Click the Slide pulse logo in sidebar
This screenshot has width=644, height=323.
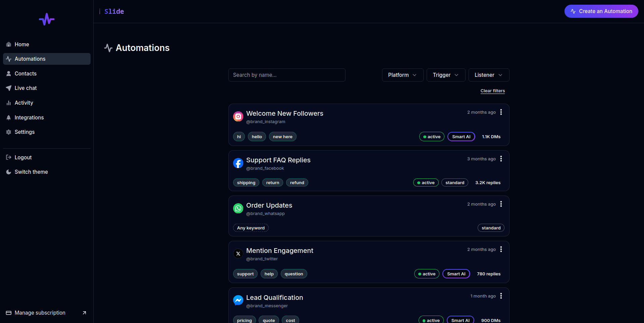click(47, 19)
